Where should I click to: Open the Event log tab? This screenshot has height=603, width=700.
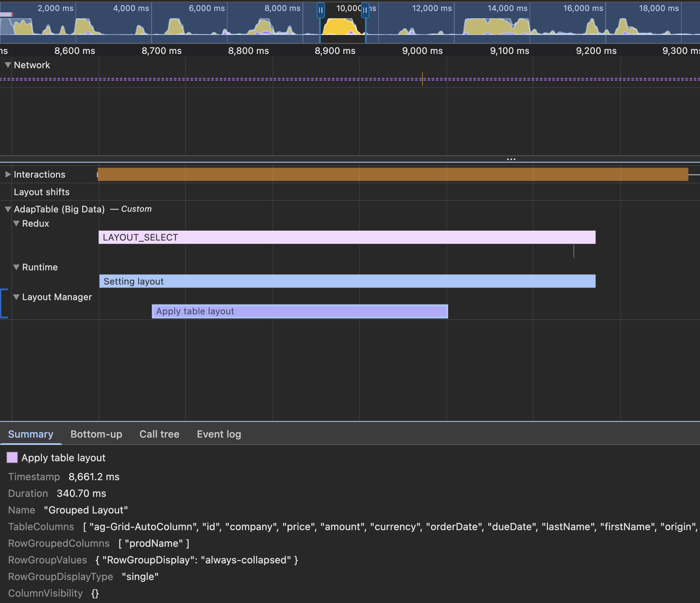tap(219, 434)
